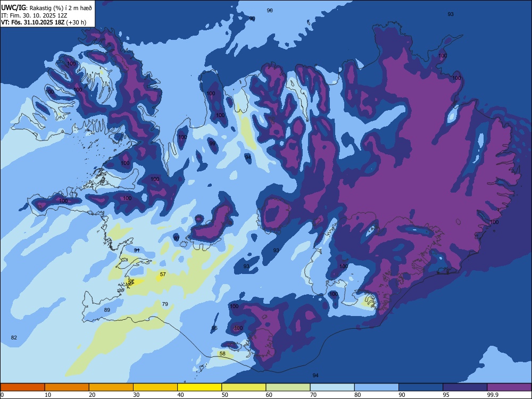The image size is (532, 399).
Task: Click the '97' humidity value on the map
Action: pos(177,238)
